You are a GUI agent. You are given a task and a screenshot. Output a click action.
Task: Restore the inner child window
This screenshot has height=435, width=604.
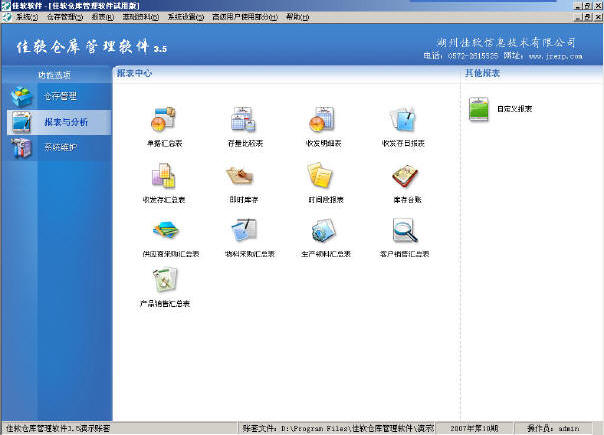pos(588,17)
